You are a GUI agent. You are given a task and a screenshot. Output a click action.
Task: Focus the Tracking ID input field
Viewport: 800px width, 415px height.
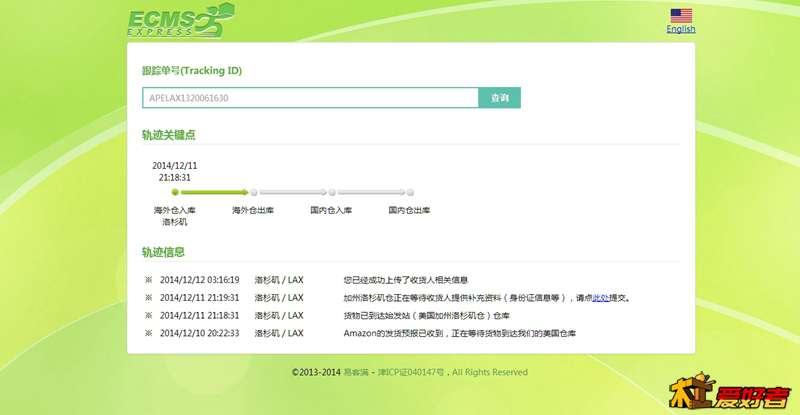coord(310,98)
